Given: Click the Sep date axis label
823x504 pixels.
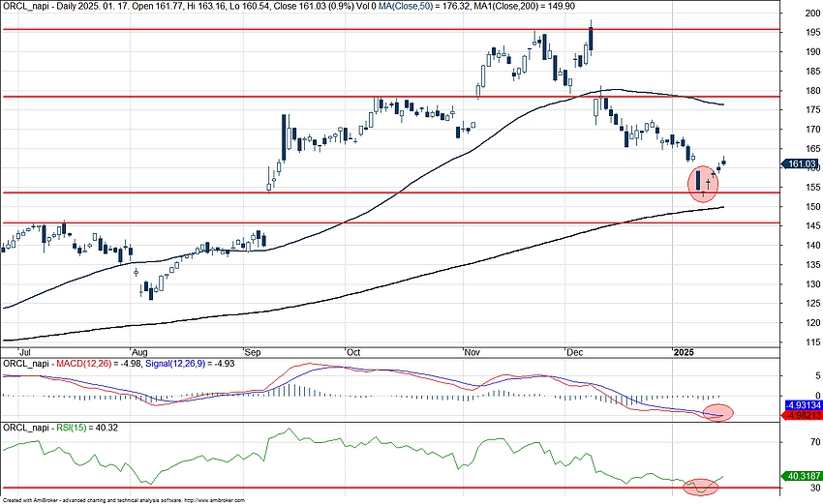Looking at the screenshot, I should (253, 352).
